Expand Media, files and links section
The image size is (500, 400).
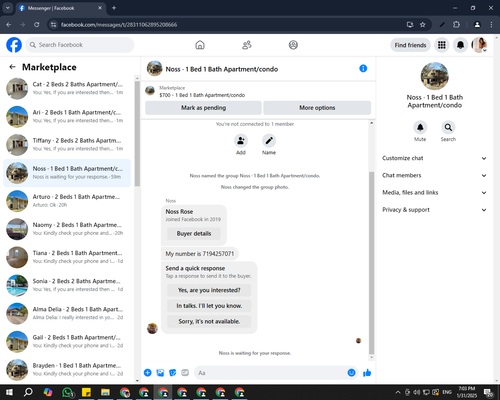click(x=434, y=193)
